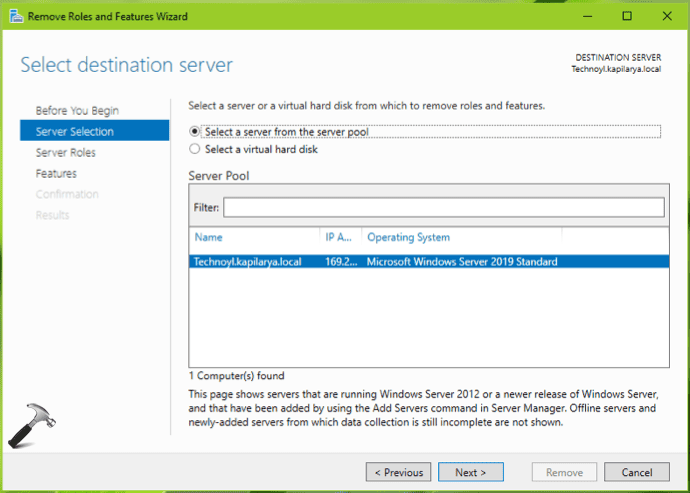This screenshot has width=690, height=493.
Task: Click the wizard icon in the title bar
Action: point(16,17)
